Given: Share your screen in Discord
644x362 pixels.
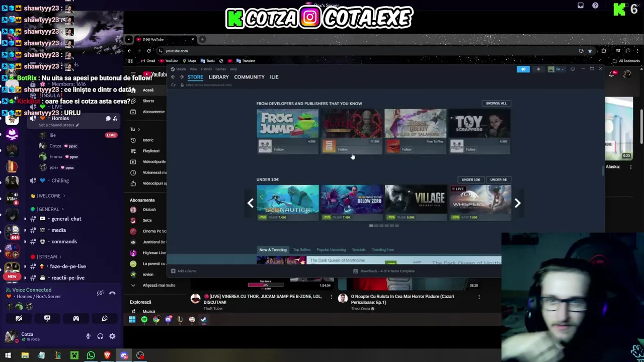Looking at the screenshot, I should click(47, 318).
